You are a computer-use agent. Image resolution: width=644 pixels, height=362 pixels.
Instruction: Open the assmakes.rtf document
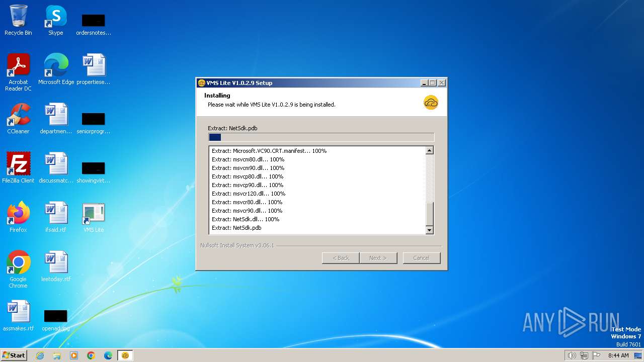pyautogui.click(x=18, y=315)
